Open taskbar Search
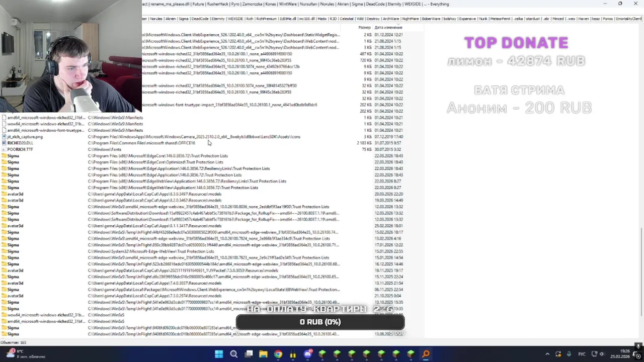Screen dimensions: 644x362 click(x=234, y=354)
